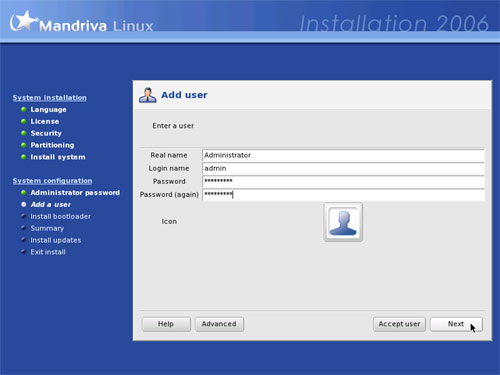
Task: Click the Mandriva star logo
Action: pyautogui.click(x=22, y=21)
